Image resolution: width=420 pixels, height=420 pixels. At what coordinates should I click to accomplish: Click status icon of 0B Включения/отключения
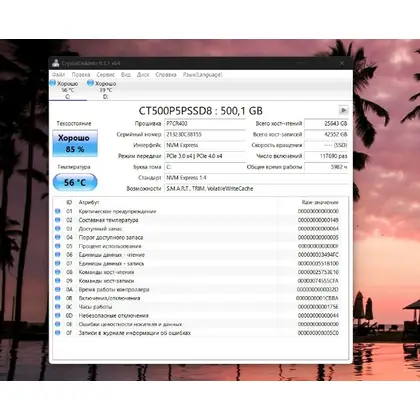coord(58,298)
